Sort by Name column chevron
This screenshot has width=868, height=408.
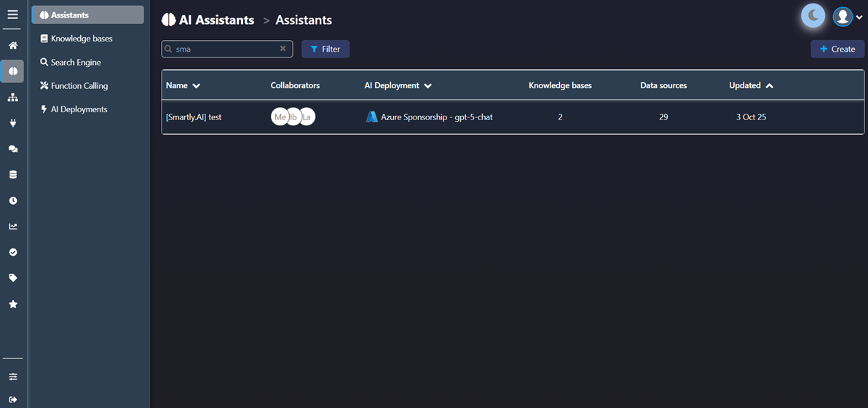coord(195,86)
